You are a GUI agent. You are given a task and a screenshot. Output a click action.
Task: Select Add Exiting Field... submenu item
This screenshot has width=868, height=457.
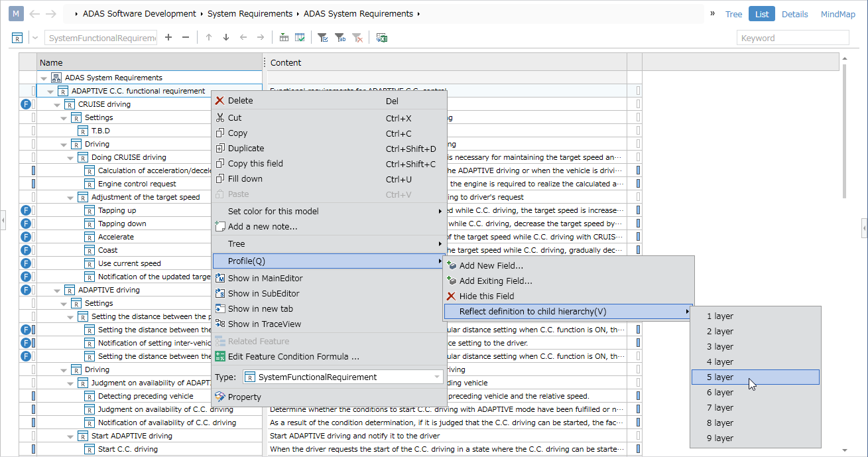(x=568, y=281)
